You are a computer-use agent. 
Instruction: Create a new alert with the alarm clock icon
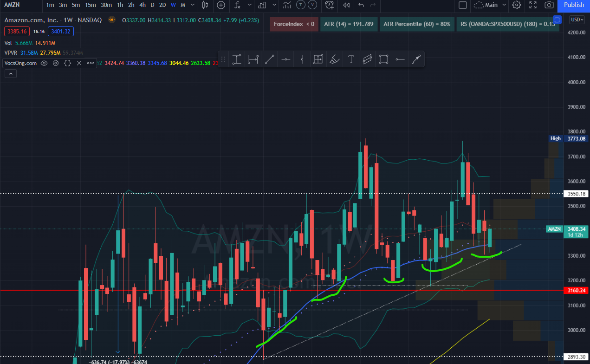[x=330, y=5]
